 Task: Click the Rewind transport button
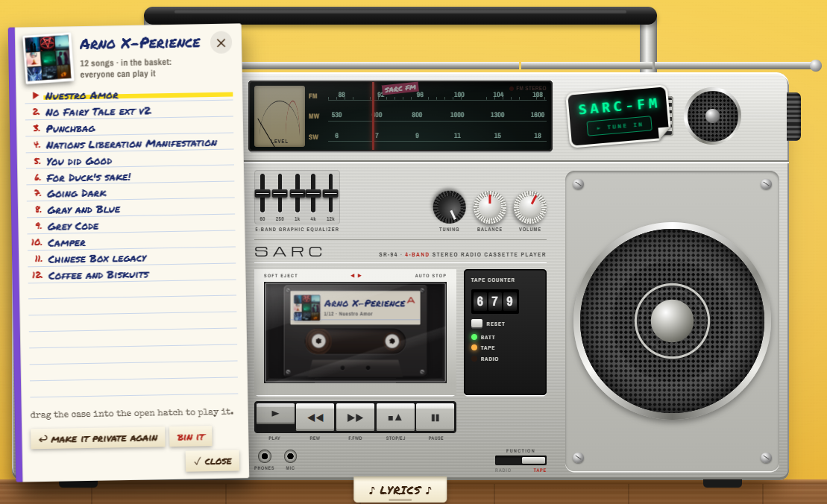(x=315, y=418)
